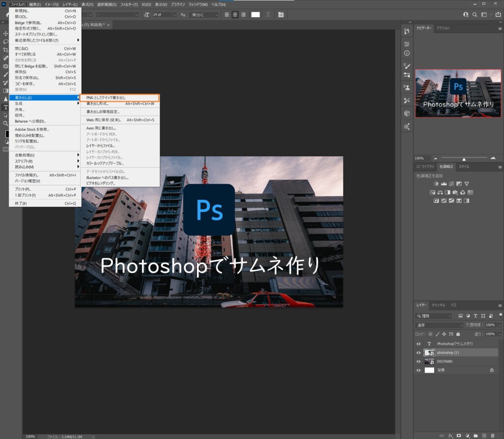Open the Brushes panel icon

[x=407, y=66]
